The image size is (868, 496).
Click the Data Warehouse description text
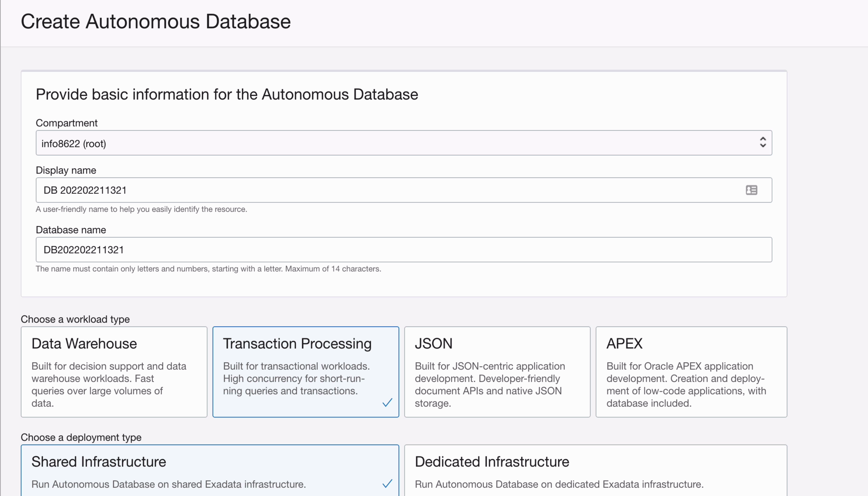click(x=109, y=384)
